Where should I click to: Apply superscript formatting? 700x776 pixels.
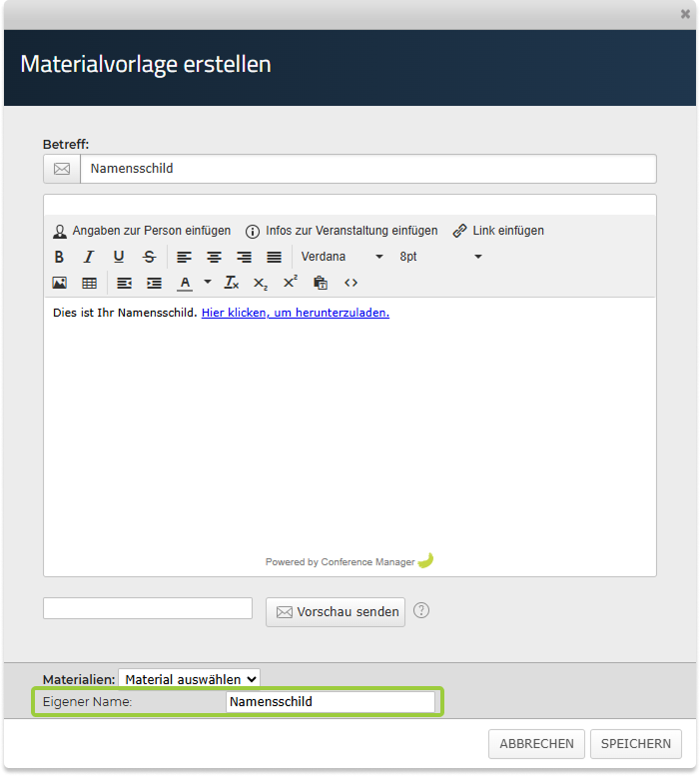click(x=290, y=283)
